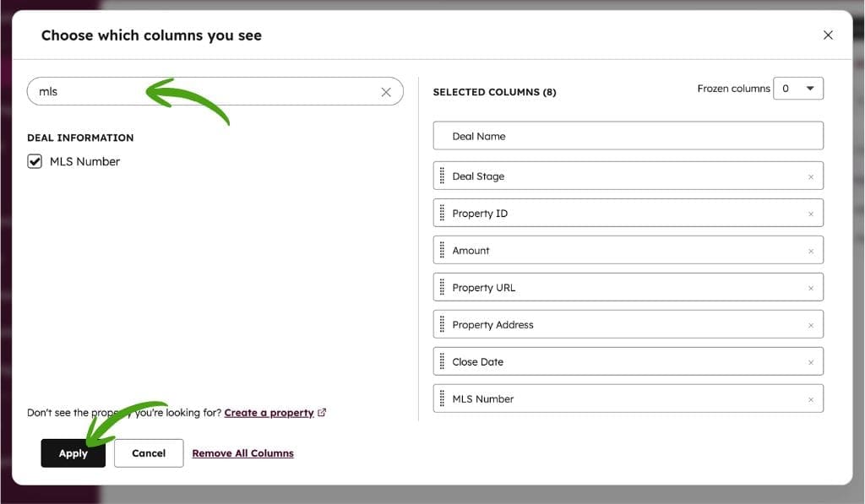This screenshot has width=865, height=504.
Task: Remove Property URL column with its X
Action: [x=810, y=288]
